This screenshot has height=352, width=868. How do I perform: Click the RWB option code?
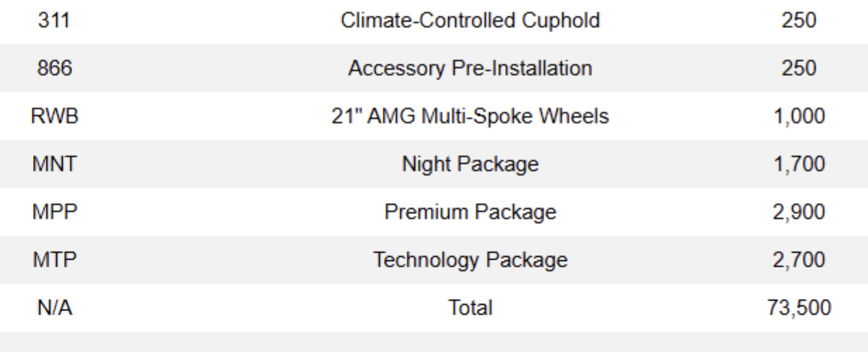coord(54,116)
